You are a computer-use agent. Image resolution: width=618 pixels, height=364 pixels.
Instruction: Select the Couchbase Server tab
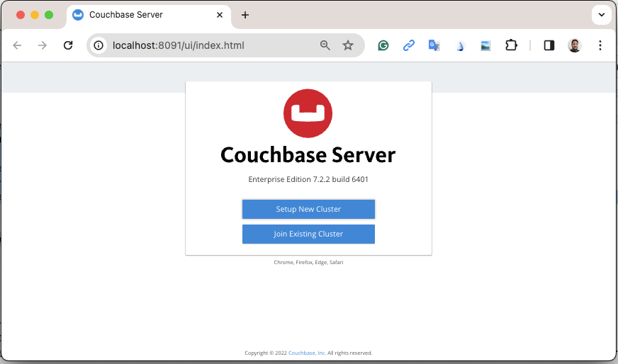149,15
